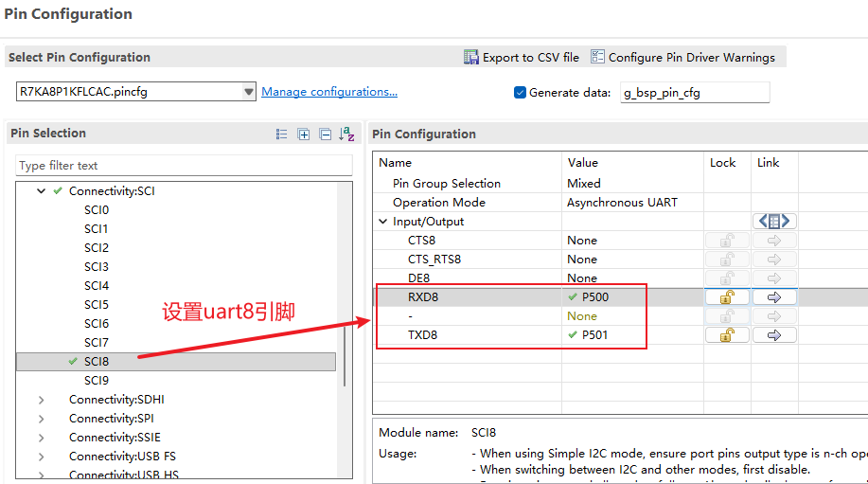868x484 pixels.
Task: Collapse the Connectivity:SCI tree node
Action: point(41,191)
